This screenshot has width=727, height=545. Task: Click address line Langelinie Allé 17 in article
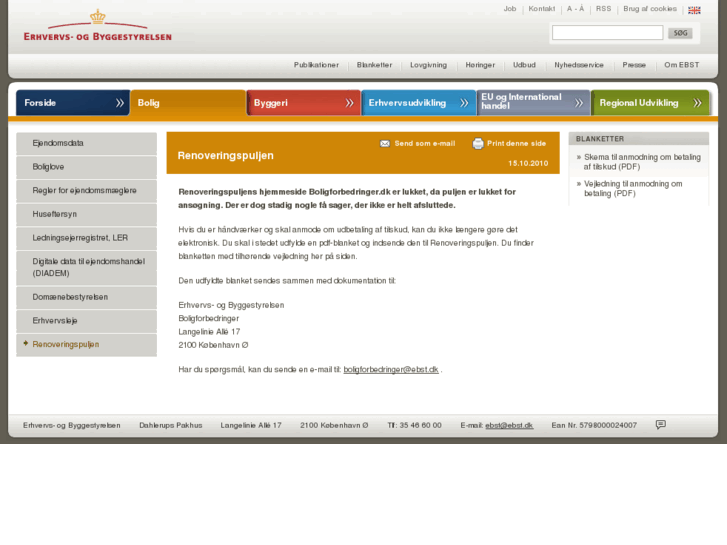click(209, 332)
